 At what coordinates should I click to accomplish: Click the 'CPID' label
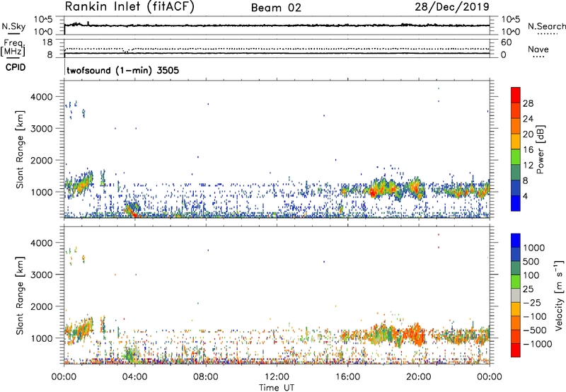click(x=15, y=67)
